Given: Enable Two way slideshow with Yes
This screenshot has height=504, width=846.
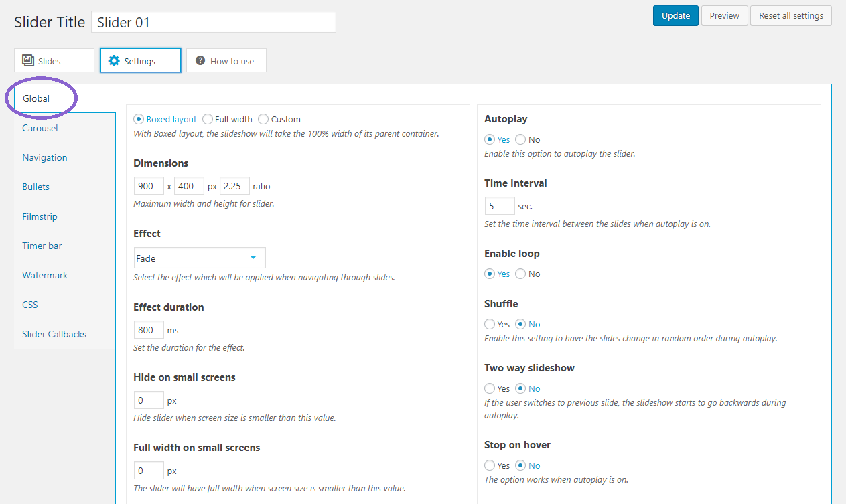Looking at the screenshot, I should click(490, 388).
